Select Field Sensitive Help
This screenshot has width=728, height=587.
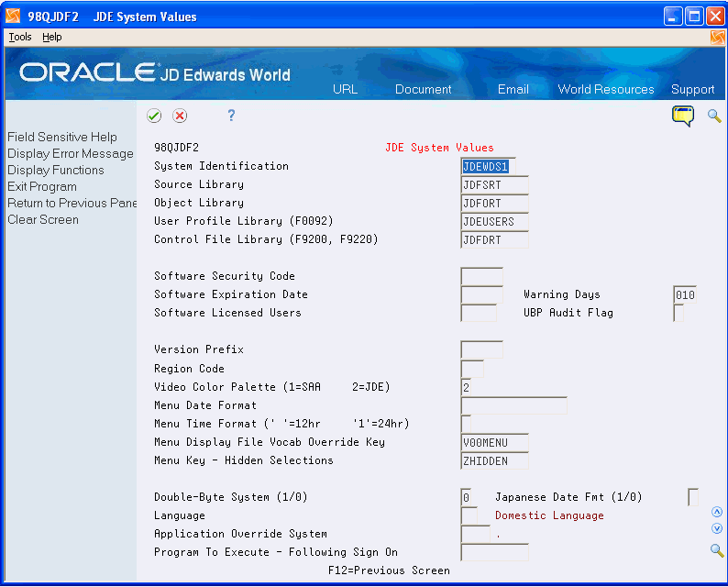pos(62,137)
